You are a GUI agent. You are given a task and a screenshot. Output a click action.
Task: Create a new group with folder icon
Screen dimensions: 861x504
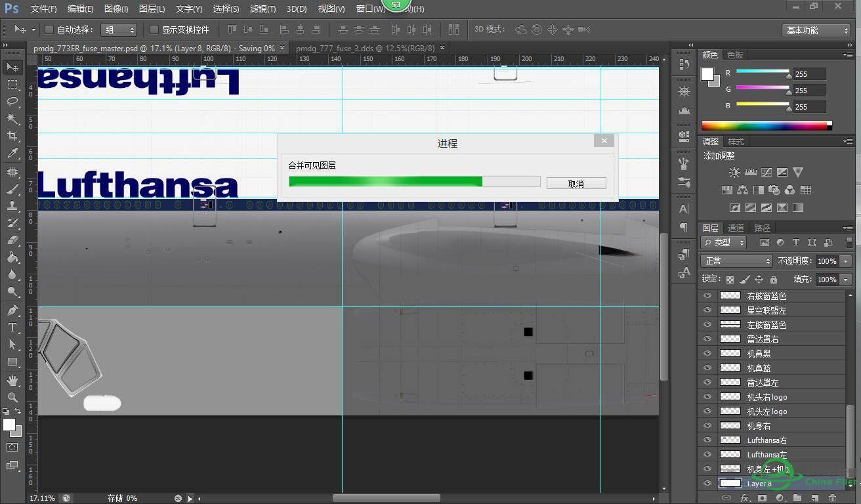(x=797, y=498)
